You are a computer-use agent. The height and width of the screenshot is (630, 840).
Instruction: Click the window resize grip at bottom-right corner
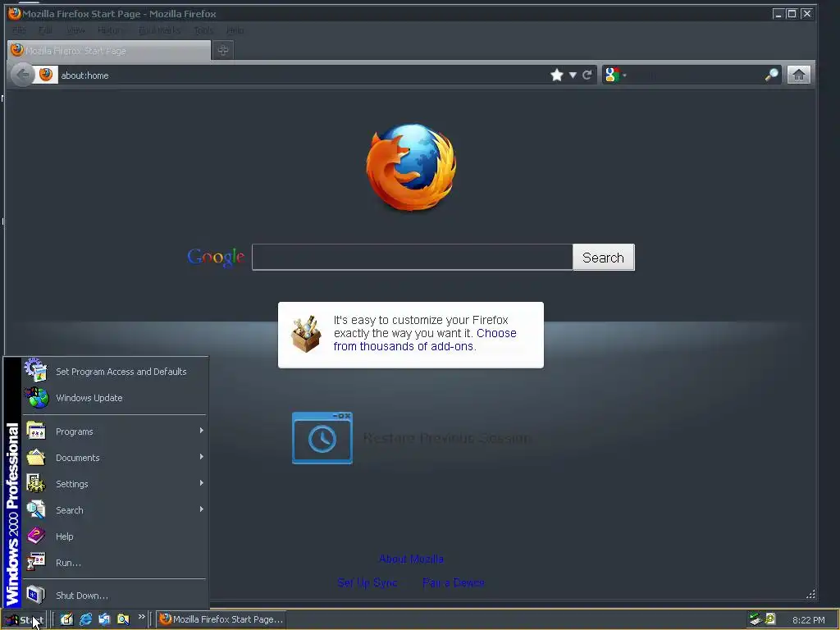click(x=810, y=594)
